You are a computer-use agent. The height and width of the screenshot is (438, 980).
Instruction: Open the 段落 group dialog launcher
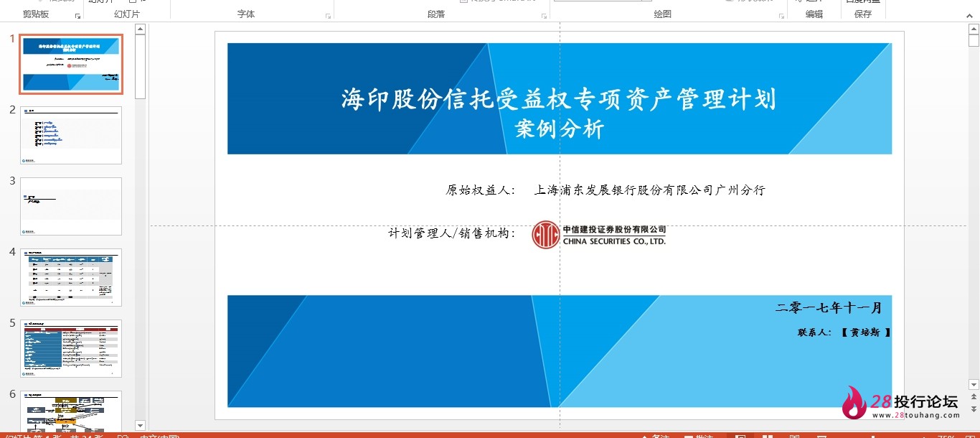coord(543,15)
